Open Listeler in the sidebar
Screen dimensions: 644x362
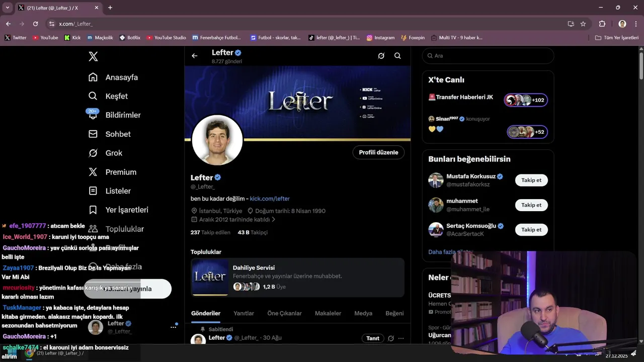coord(110,191)
